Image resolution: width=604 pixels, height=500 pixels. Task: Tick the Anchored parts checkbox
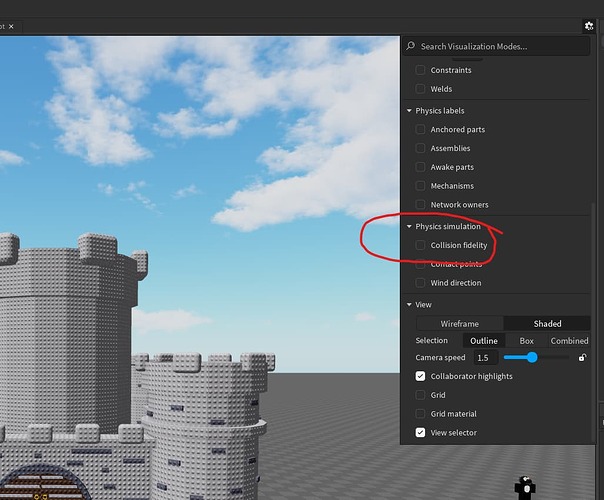[420, 129]
